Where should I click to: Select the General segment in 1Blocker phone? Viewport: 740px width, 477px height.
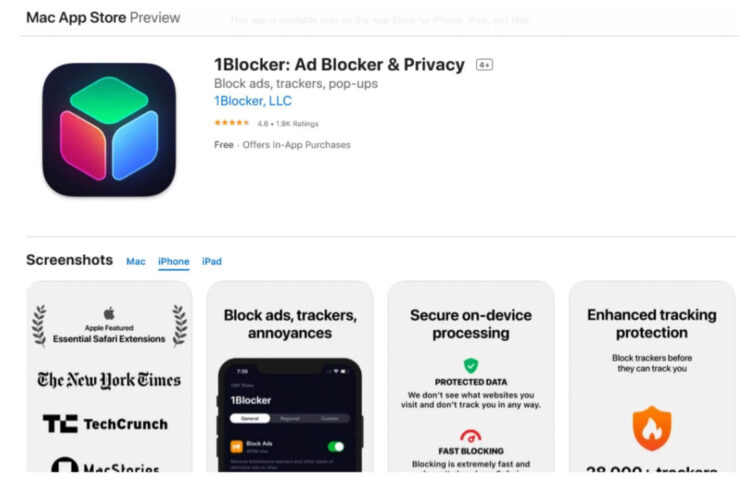point(250,418)
